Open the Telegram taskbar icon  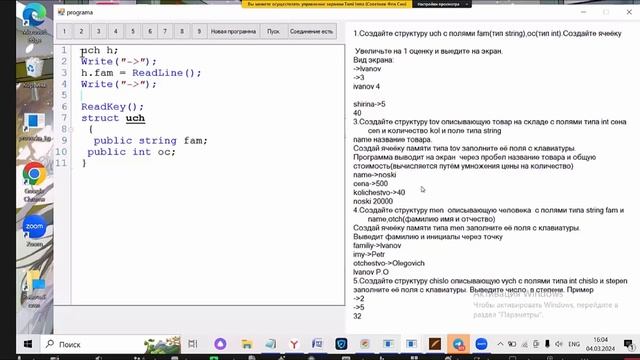click(458, 344)
